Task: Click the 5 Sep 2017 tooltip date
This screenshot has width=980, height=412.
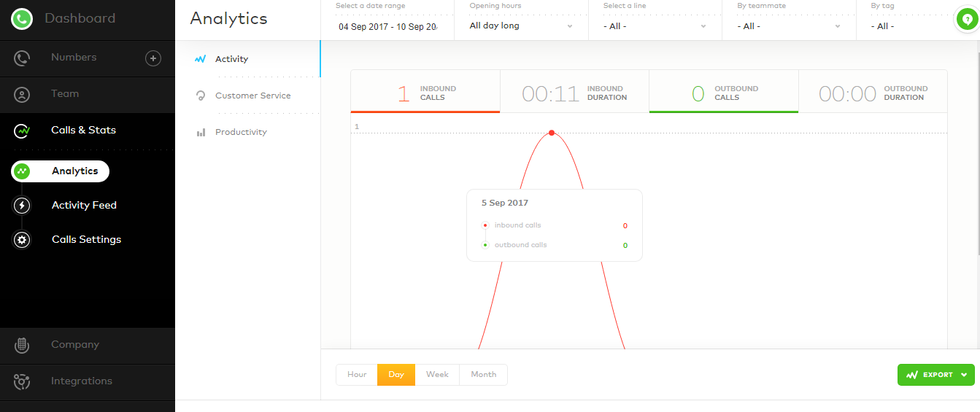Action: [505, 203]
